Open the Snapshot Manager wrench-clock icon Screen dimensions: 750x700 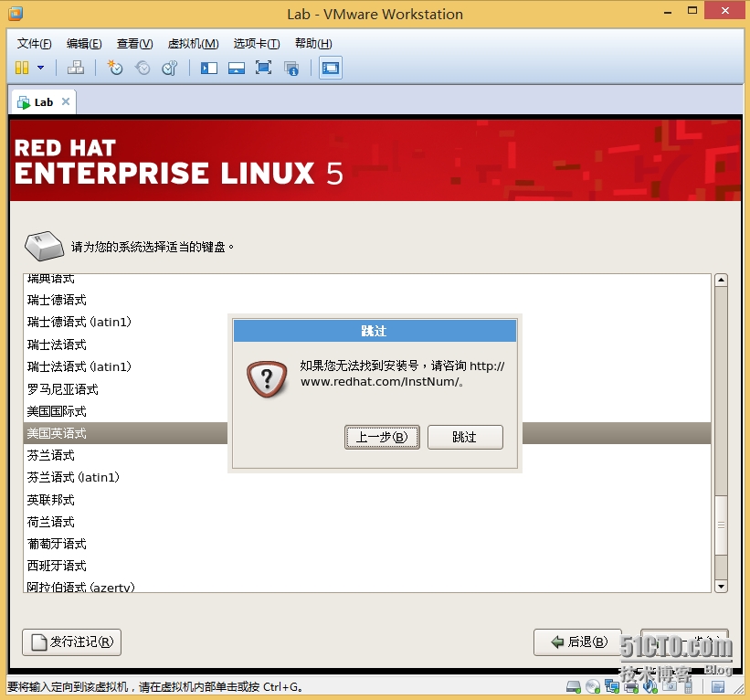point(169,68)
